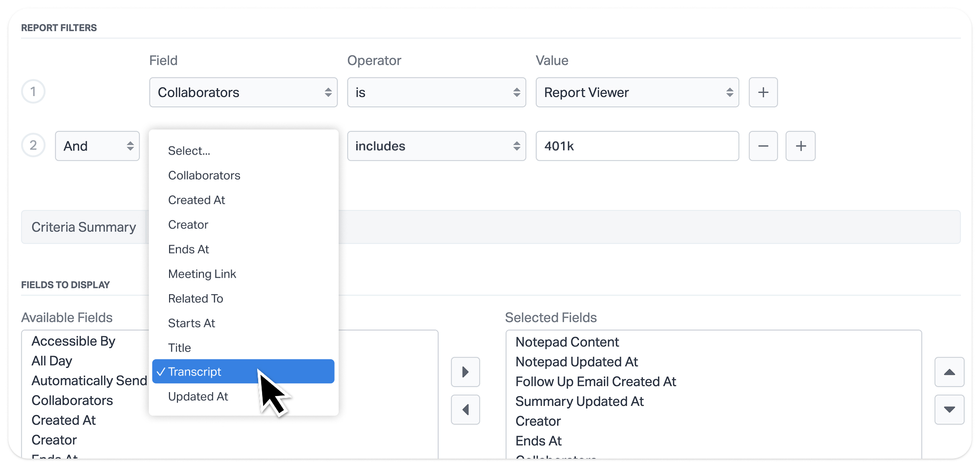
Task: Click the plus icon on filter row 2
Action: click(800, 146)
